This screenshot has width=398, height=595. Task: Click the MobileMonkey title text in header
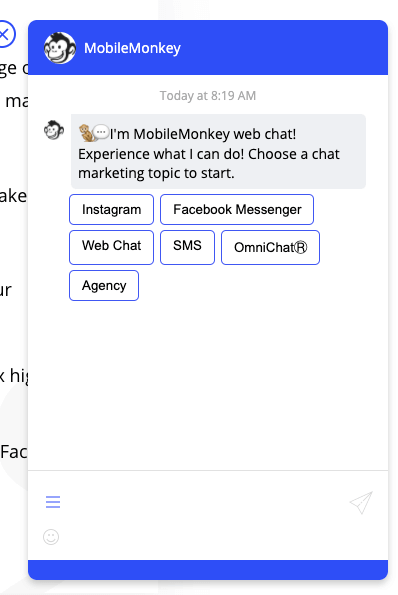(x=132, y=48)
